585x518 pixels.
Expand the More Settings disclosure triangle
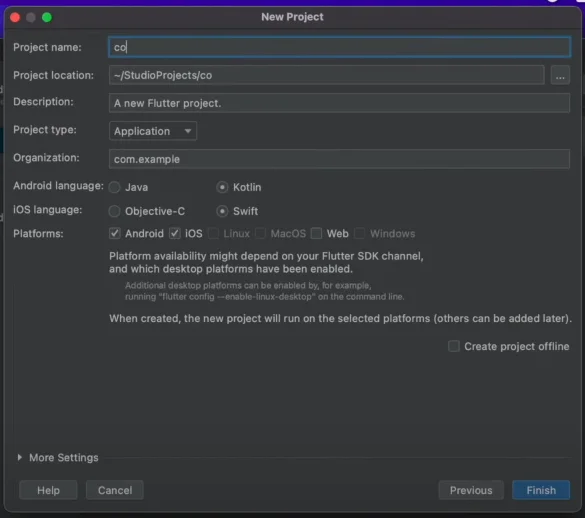[x=20, y=457]
